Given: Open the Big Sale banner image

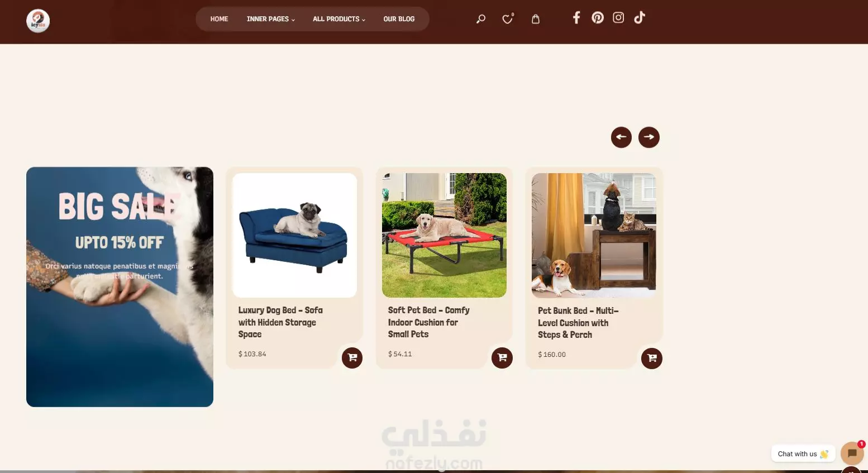Looking at the screenshot, I should (120, 286).
